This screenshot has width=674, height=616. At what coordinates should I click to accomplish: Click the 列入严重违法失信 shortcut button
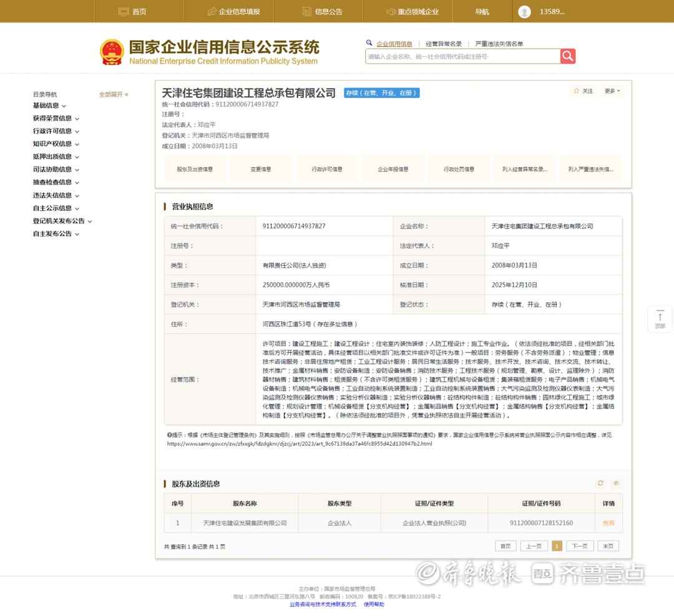coord(591,169)
